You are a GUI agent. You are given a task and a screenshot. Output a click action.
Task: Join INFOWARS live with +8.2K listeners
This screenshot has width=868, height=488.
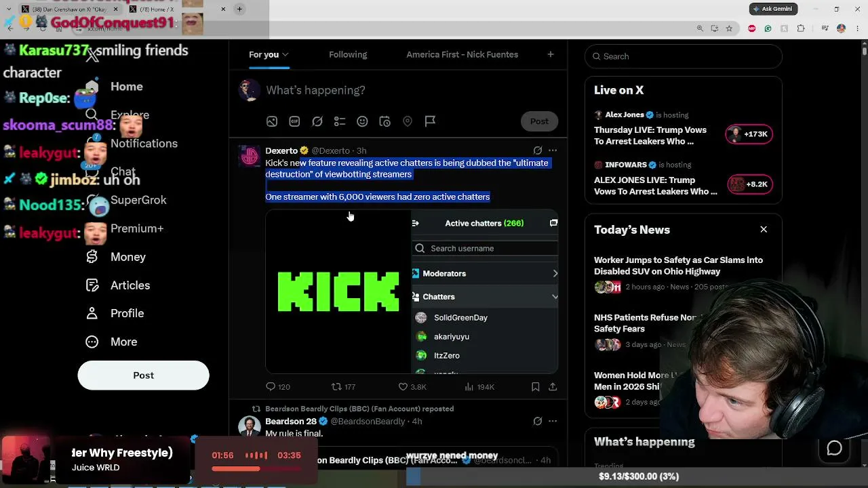tap(749, 184)
